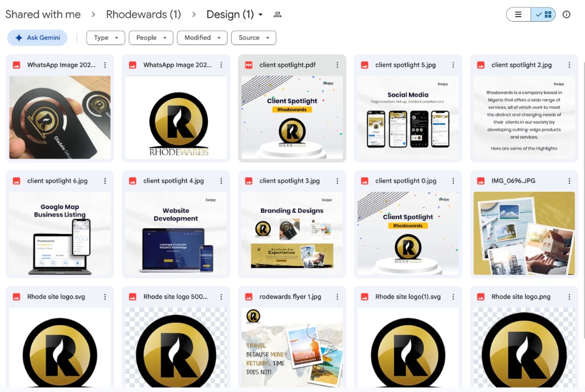Select file name 'client spotlight 0.jpg'
The image size is (585, 392).
pos(406,181)
